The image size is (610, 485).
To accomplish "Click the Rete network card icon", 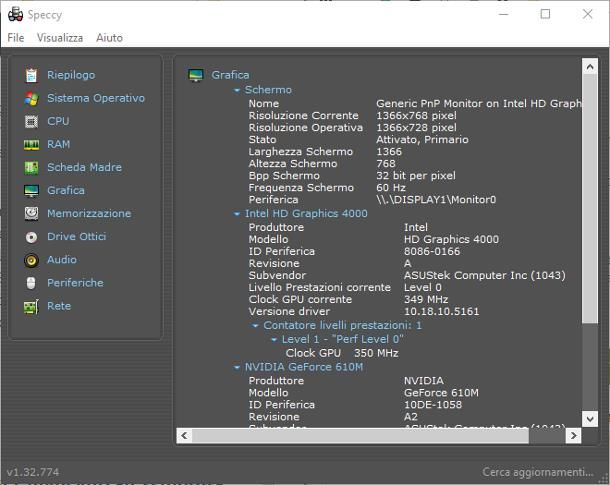I will [31, 306].
